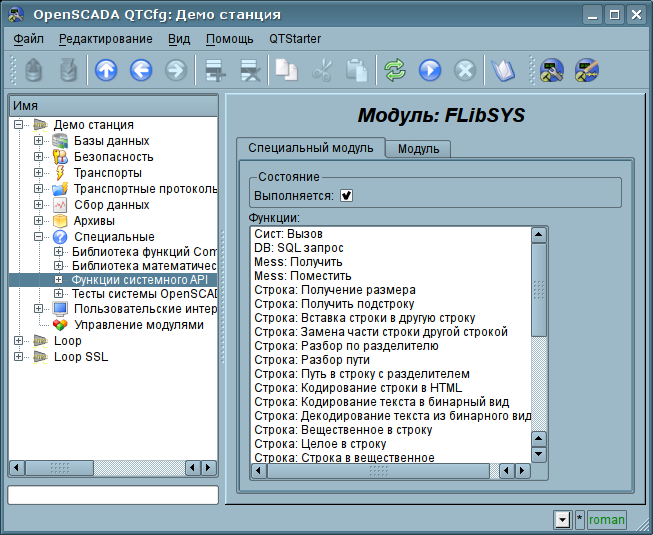
Task: Click the functions list horizontal scrollbar handle
Action: [x=378, y=471]
